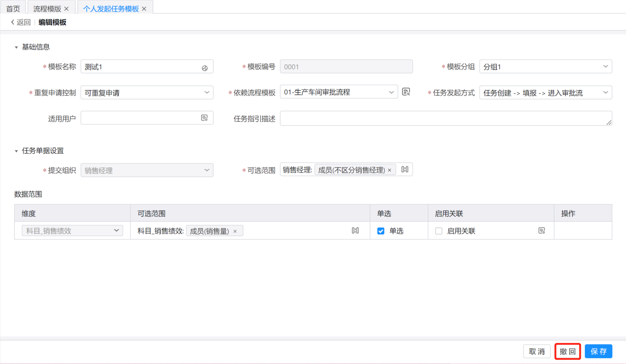Click the lookup icon beside 依赖流程模板
Viewport: 626px width, 364px height.
click(x=406, y=92)
